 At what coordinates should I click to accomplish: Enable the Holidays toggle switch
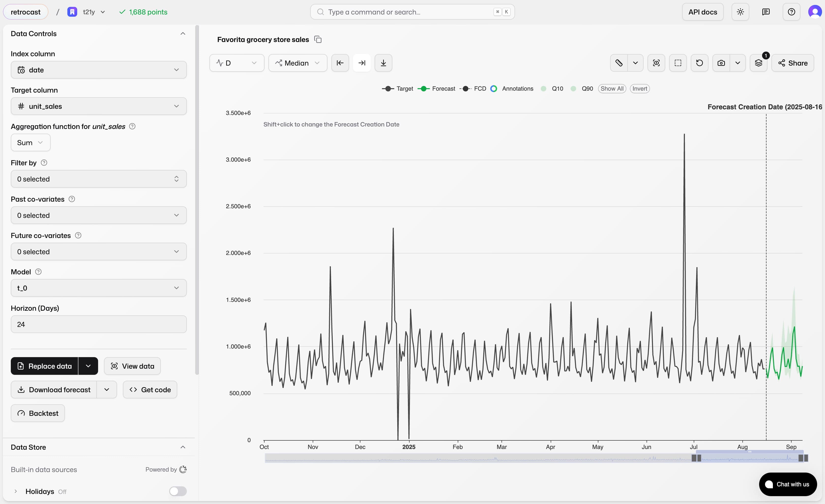point(178,492)
